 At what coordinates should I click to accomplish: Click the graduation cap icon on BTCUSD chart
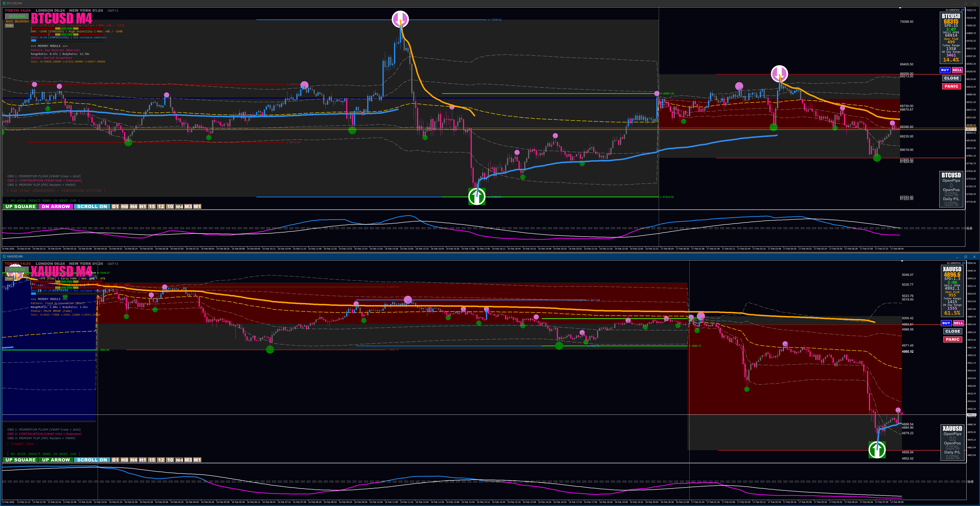tap(963, 10)
